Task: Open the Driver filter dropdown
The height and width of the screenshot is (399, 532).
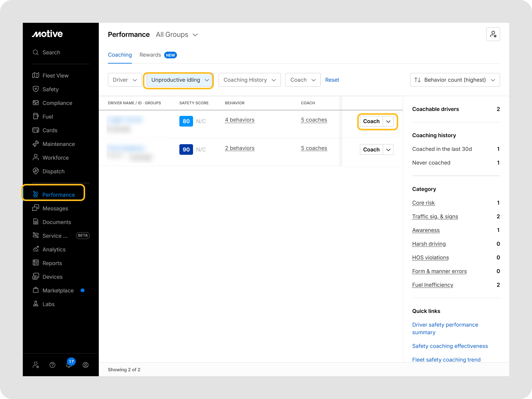Action: coord(125,80)
